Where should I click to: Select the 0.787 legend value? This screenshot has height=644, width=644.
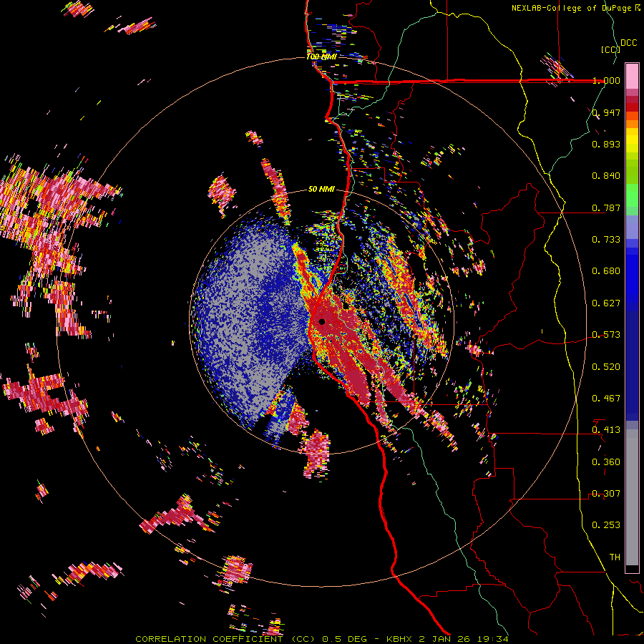click(606, 208)
